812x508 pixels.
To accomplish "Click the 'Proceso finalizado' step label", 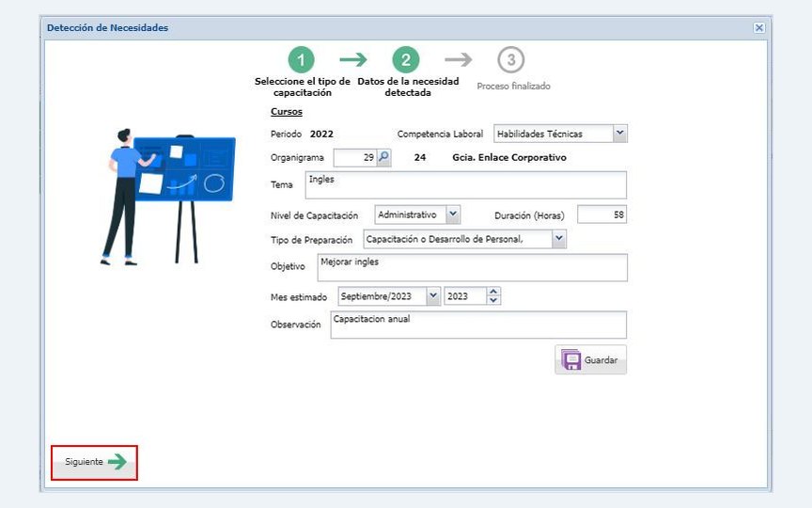I will pos(513,86).
